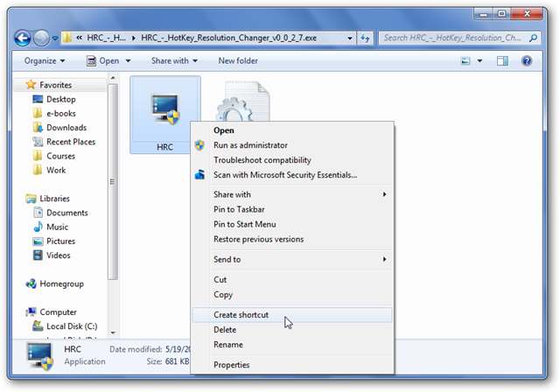This screenshot has width=560, height=392.
Task: Open the view options dropdown arrow
Action: (x=479, y=60)
